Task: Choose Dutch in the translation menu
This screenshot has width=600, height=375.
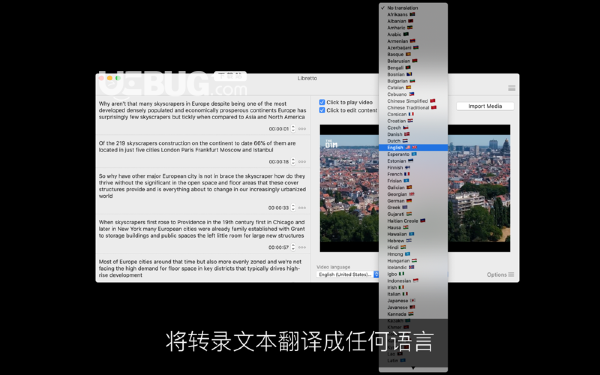Action: pos(413,141)
